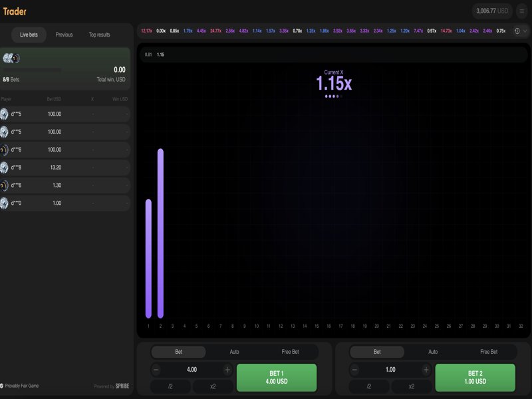
Task: Click the stacked player avatars above 8/8 Bets
Action: (11, 59)
